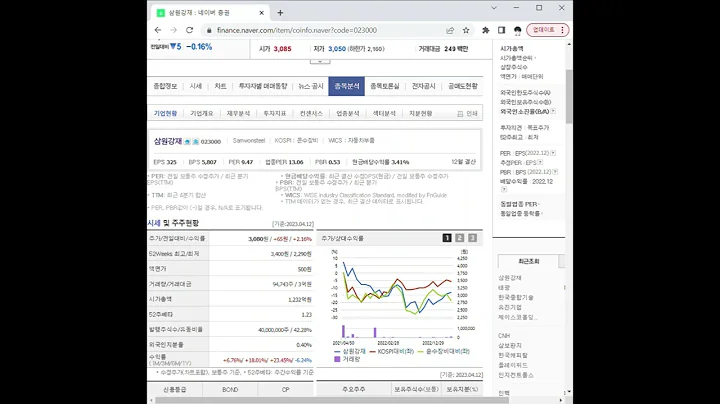Switch chart to view 2
Image resolution: width=720 pixels, height=404 pixels.
click(460, 238)
